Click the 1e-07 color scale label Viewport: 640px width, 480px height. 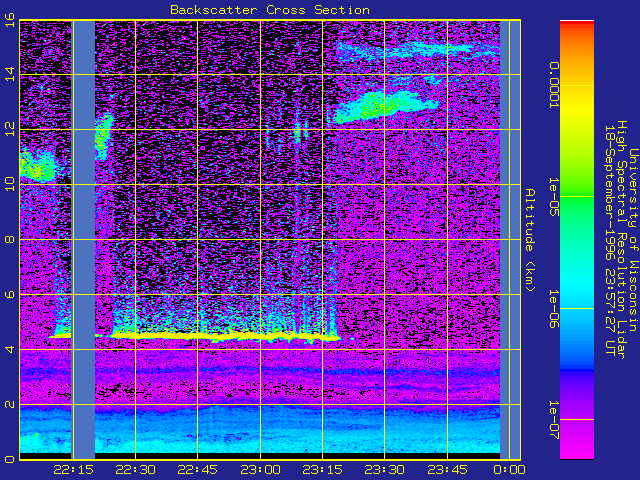point(553,420)
